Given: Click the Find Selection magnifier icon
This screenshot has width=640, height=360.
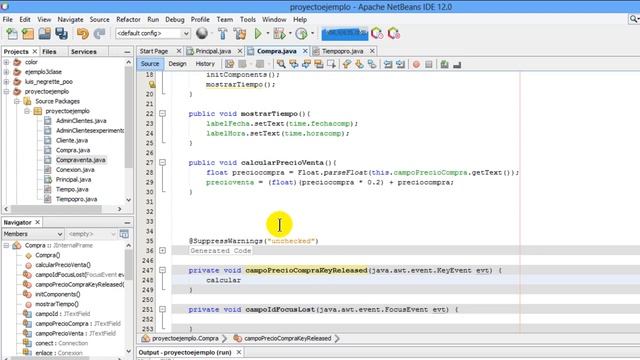Looking at the screenshot, I should 281,64.
